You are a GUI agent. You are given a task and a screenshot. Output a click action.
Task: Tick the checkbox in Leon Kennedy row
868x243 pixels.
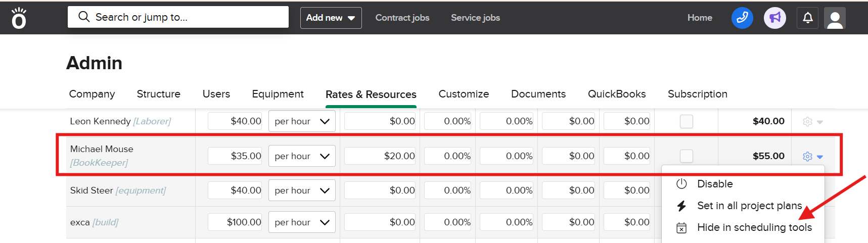click(686, 121)
